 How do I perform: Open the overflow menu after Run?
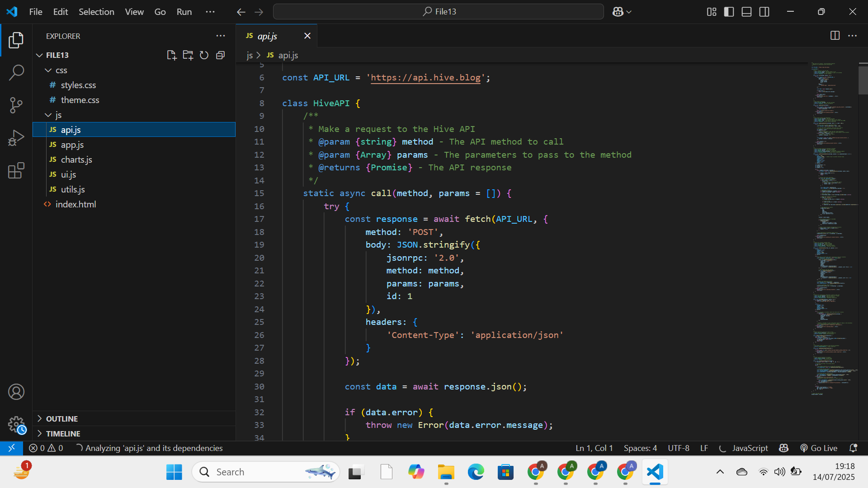[x=210, y=12]
